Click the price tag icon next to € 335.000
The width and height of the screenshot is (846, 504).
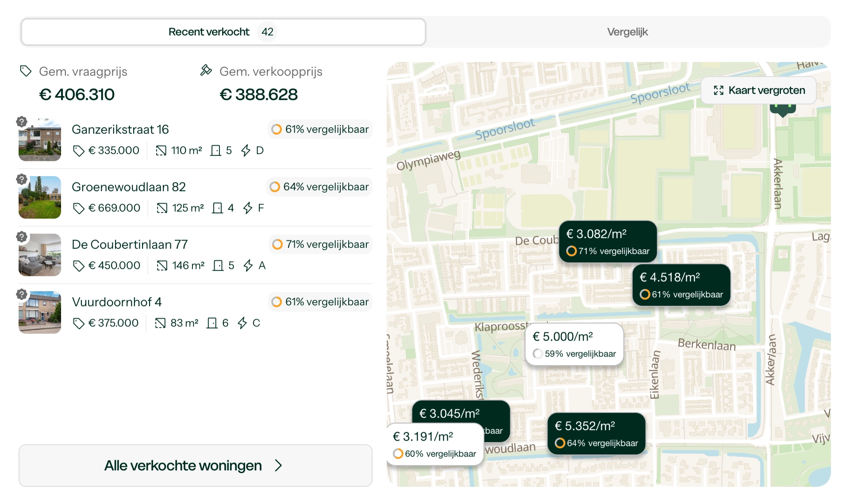(78, 151)
